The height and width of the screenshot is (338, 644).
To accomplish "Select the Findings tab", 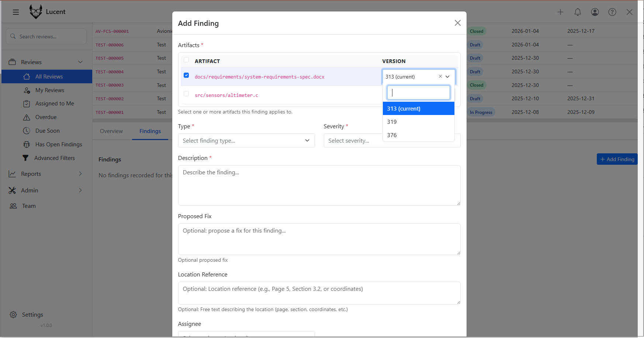I will click(x=150, y=131).
